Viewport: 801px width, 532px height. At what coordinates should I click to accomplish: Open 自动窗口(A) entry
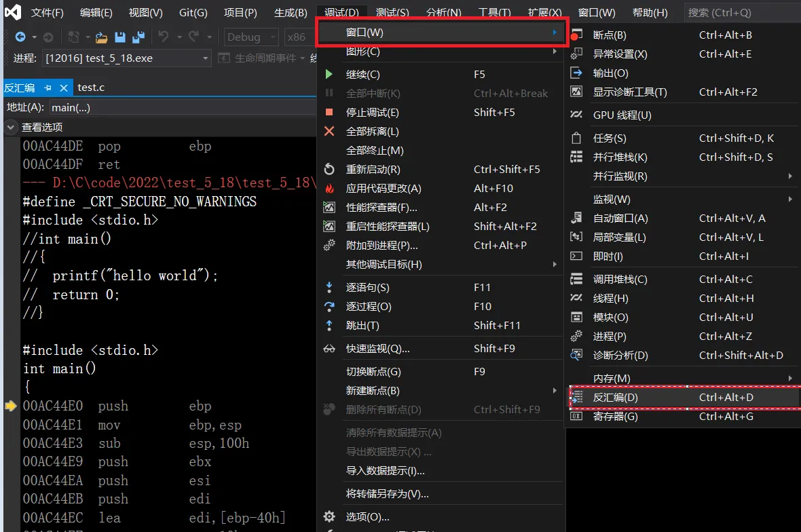[684, 218]
